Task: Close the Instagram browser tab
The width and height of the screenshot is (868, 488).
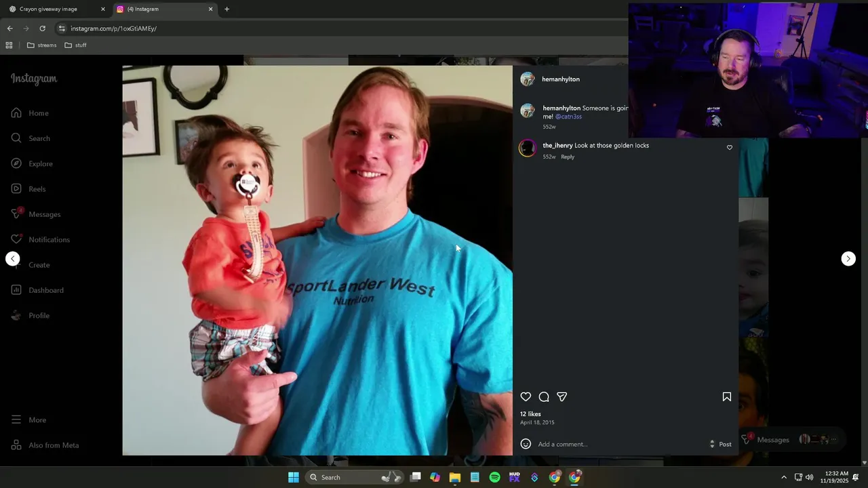Action: pos(210,9)
